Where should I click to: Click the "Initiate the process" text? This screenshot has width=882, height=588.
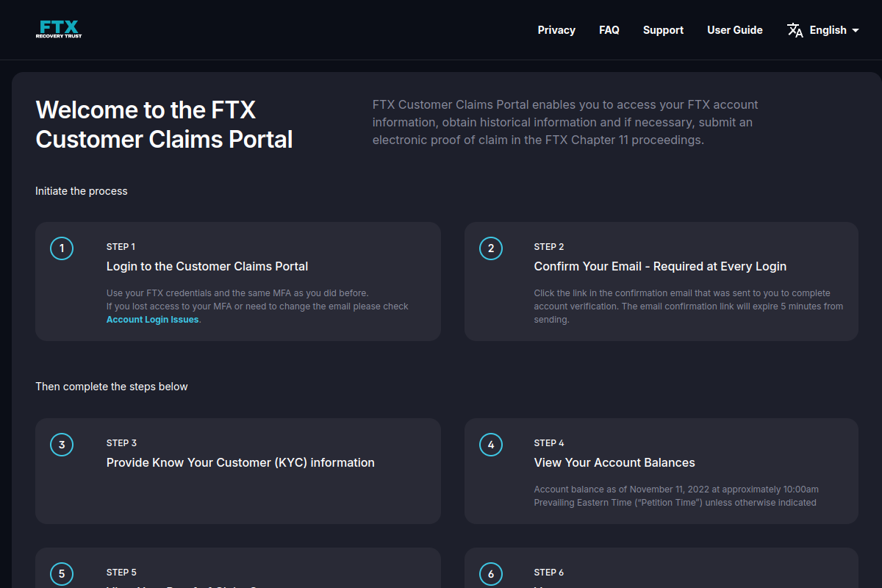[x=82, y=191]
